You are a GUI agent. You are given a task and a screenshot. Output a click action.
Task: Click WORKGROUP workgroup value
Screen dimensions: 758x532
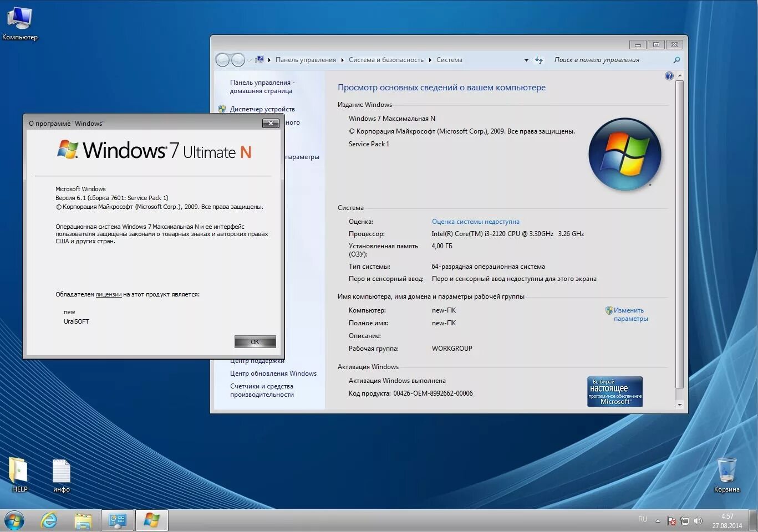[x=452, y=349]
